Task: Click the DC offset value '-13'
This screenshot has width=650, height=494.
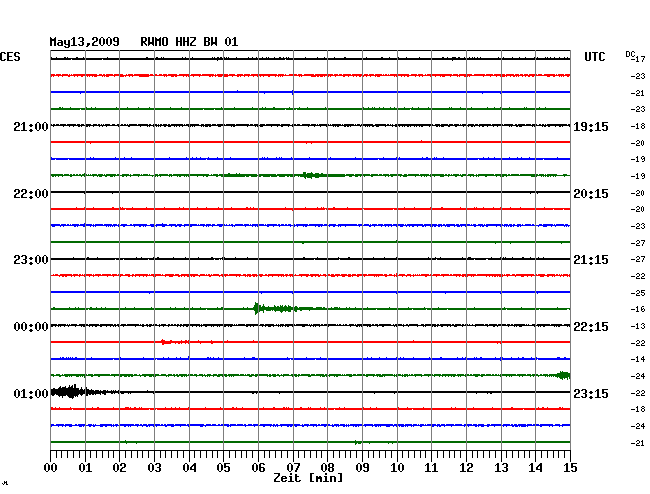Action: pyautogui.click(x=638, y=326)
